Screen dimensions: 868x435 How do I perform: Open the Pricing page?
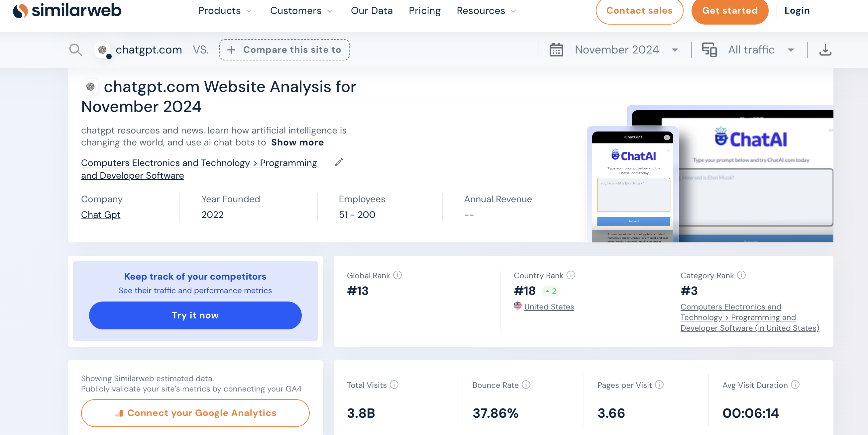pyautogui.click(x=424, y=11)
